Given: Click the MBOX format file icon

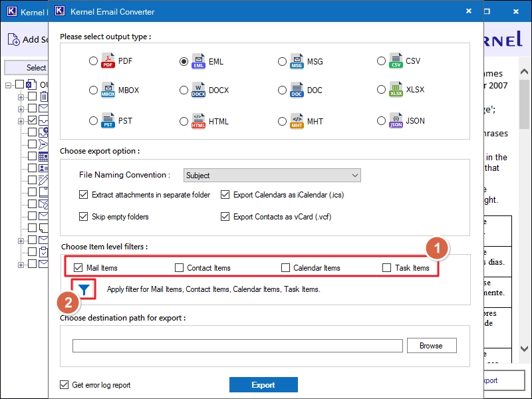Looking at the screenshot, I should coord(108,90).
